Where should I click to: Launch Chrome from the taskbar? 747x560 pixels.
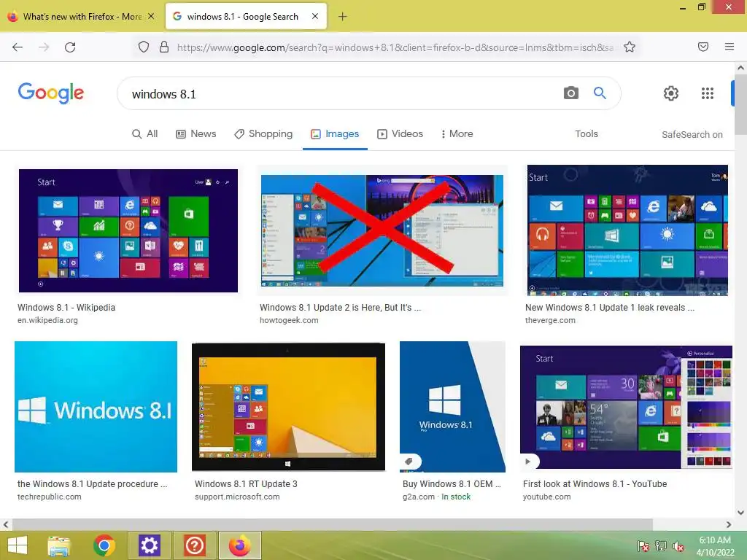point(104,545)
